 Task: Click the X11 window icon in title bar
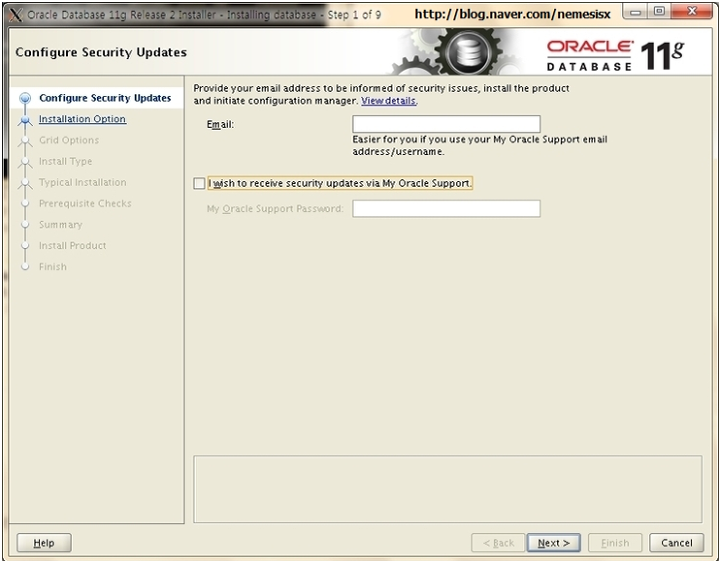16,15
